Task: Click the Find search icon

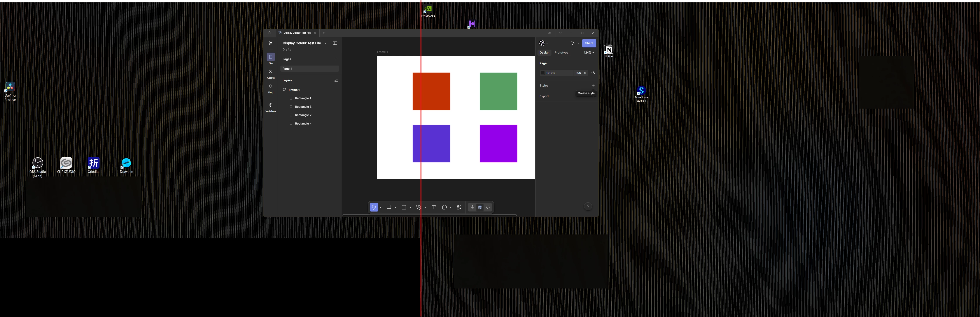Action: click(x=271, y=87)
